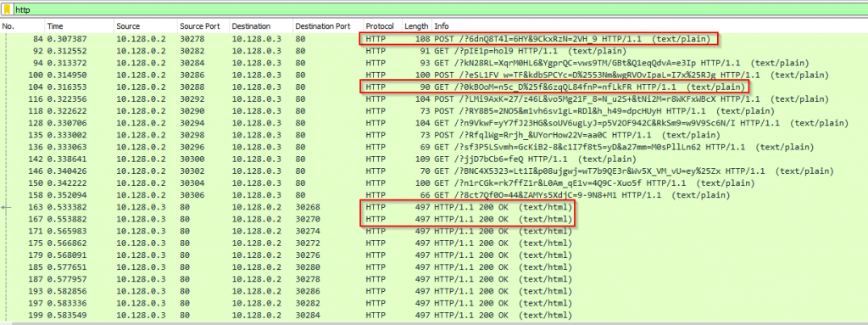Image resolution: width=868 pixels, height=325 pixels.
Task: Sort by the Protocol column header
Action: (382, 26)
